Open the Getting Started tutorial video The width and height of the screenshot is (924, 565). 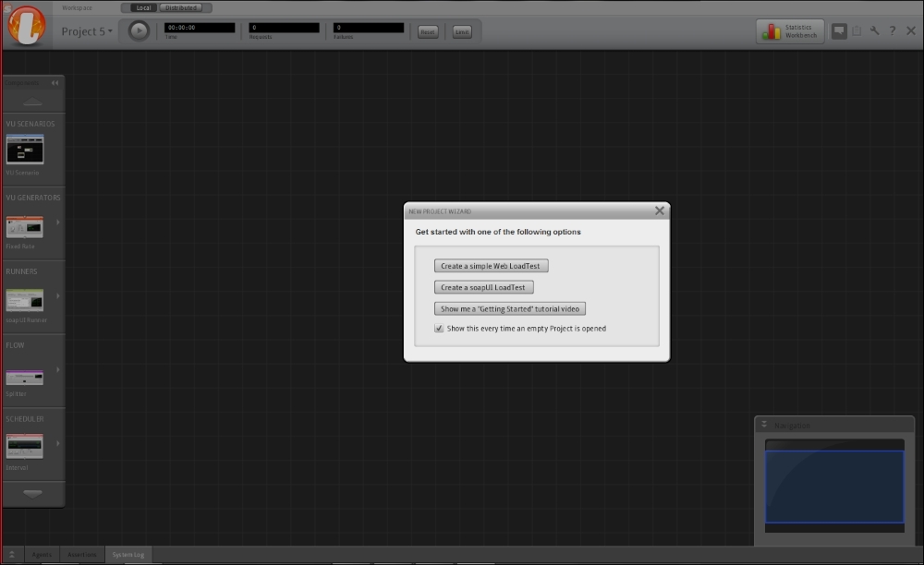click(x=510, y=309)
